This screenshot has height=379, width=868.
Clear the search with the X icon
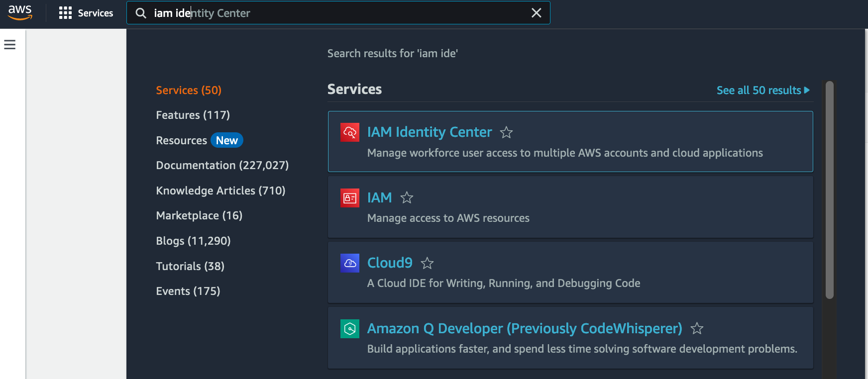click(536, 13)
